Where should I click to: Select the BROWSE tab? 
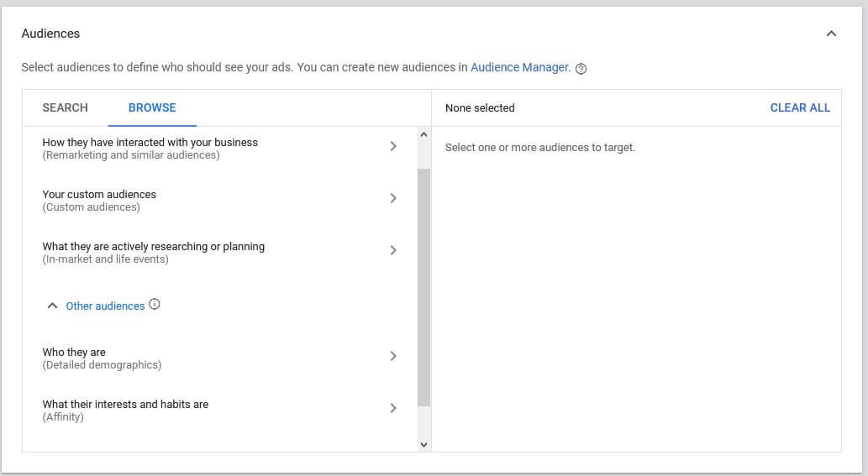[152, 107]
